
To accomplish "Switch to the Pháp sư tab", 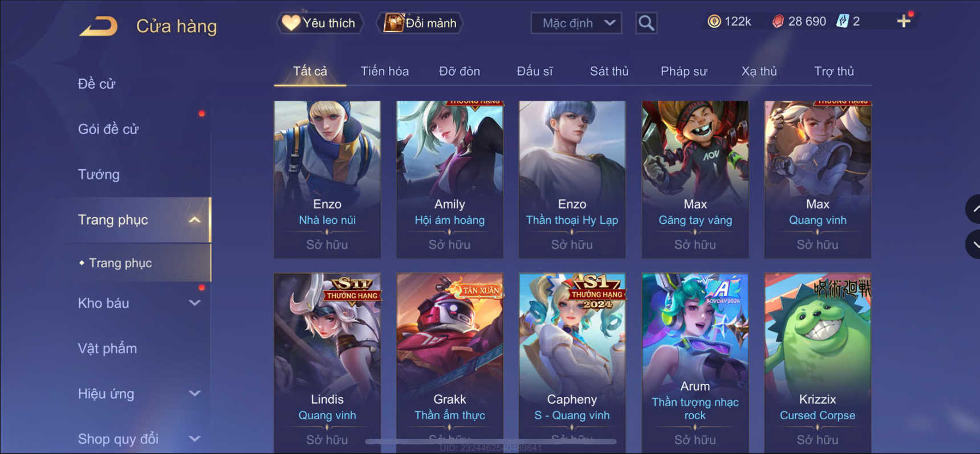I will coord(684,71).
